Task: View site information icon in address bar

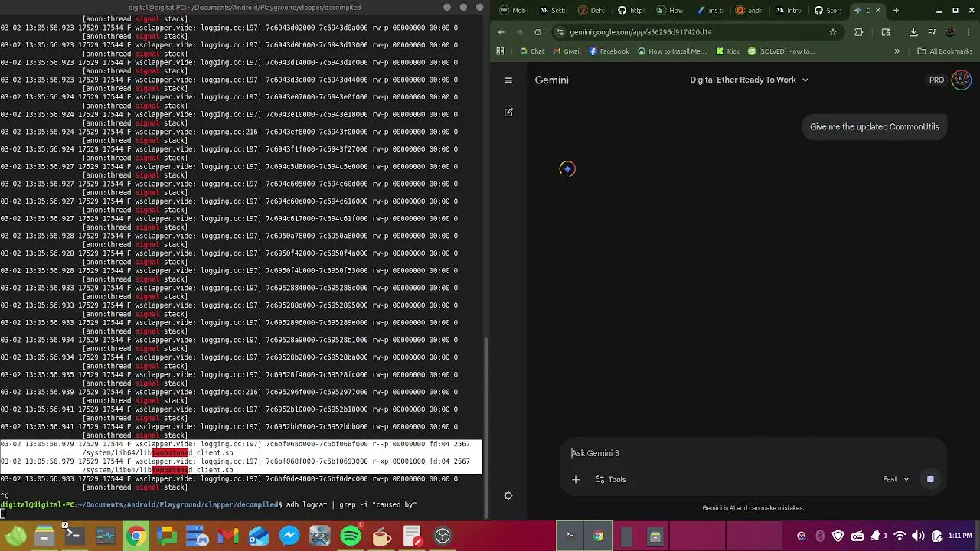Action: [560, 32]
